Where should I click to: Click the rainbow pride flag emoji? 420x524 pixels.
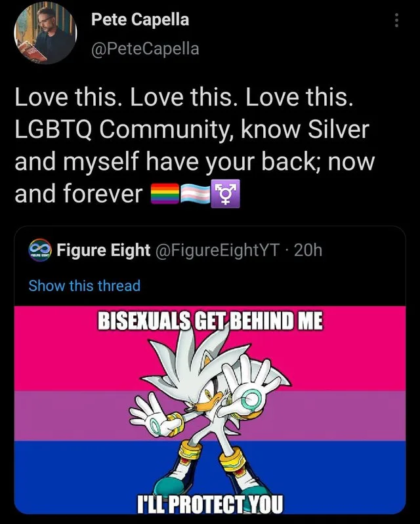pos(165,194)
